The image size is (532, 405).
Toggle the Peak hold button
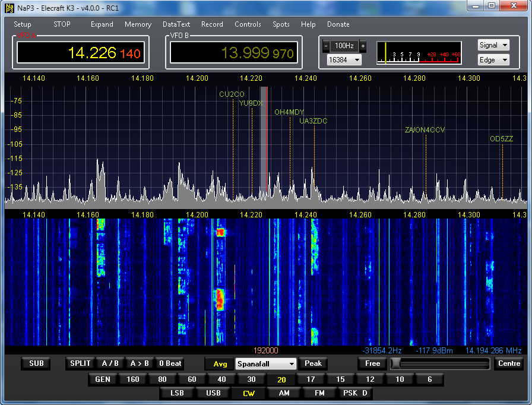[313, 363]
